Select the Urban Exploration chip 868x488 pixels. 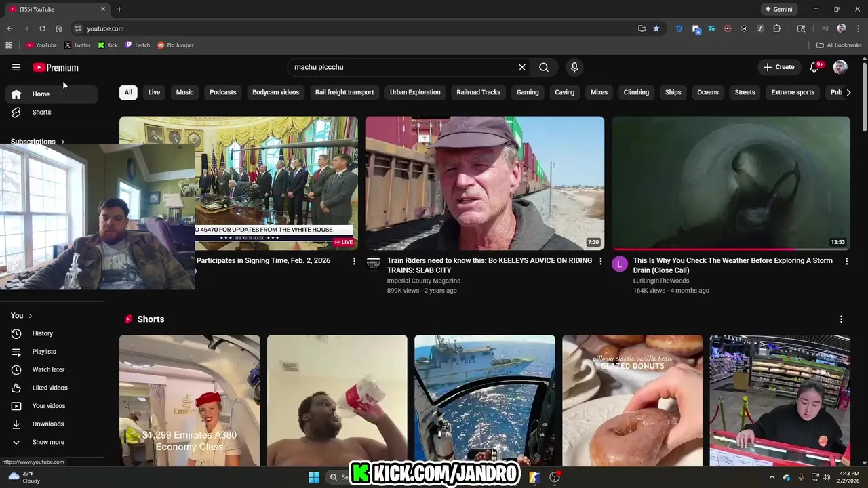415,92
